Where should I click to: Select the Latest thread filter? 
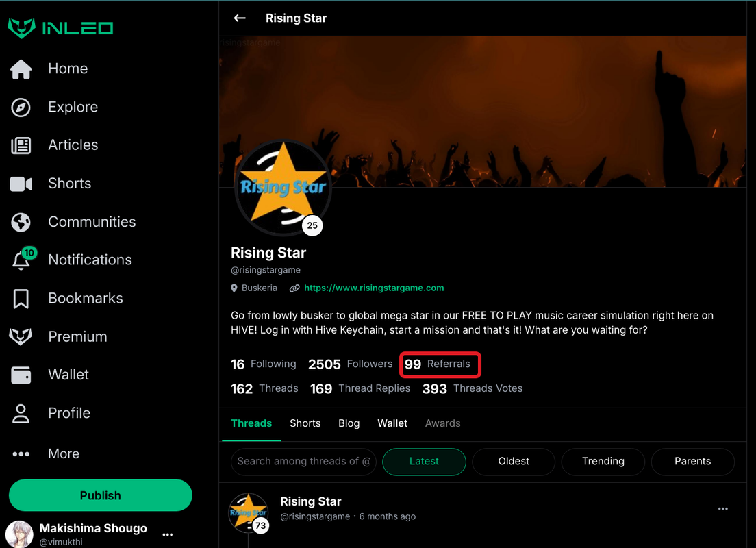pos(424,462)
